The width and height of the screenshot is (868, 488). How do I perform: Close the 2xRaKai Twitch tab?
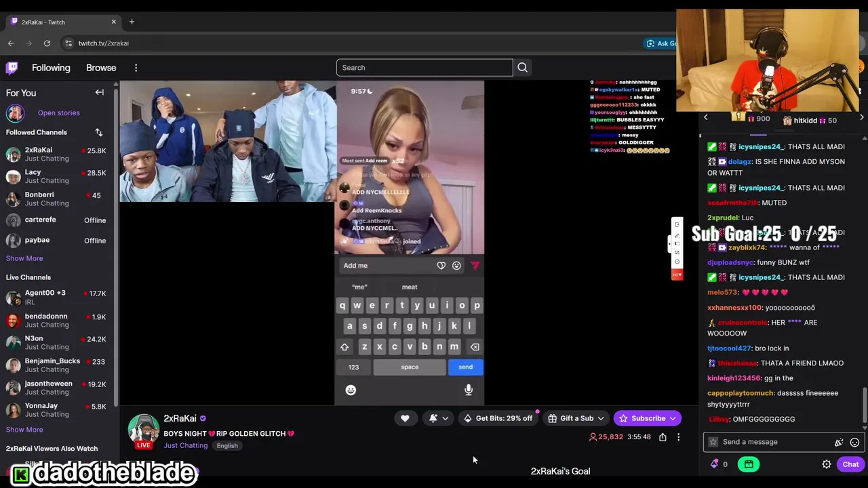pos(113,22)
